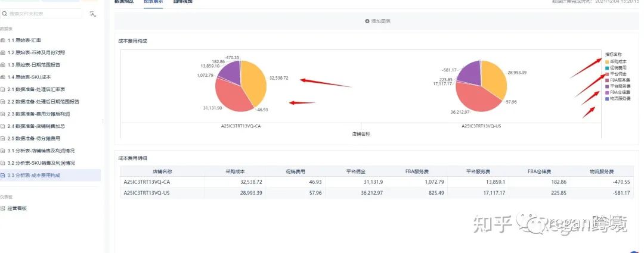
Task: Click purple slice of the US pie chart
Action: 470,73
